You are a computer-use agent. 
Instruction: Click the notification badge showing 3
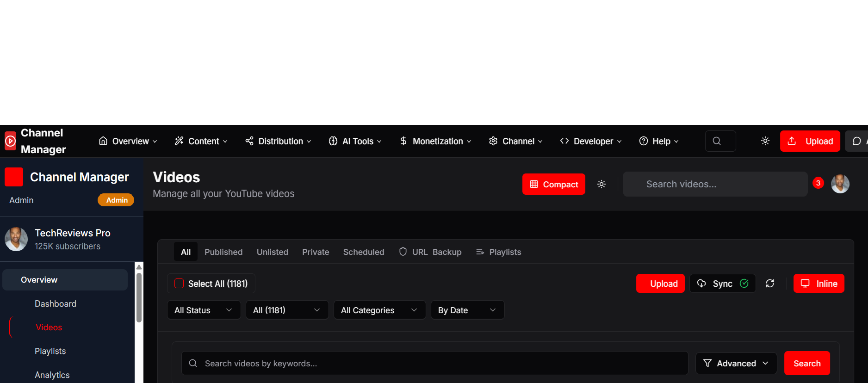[x=818, y=183]
